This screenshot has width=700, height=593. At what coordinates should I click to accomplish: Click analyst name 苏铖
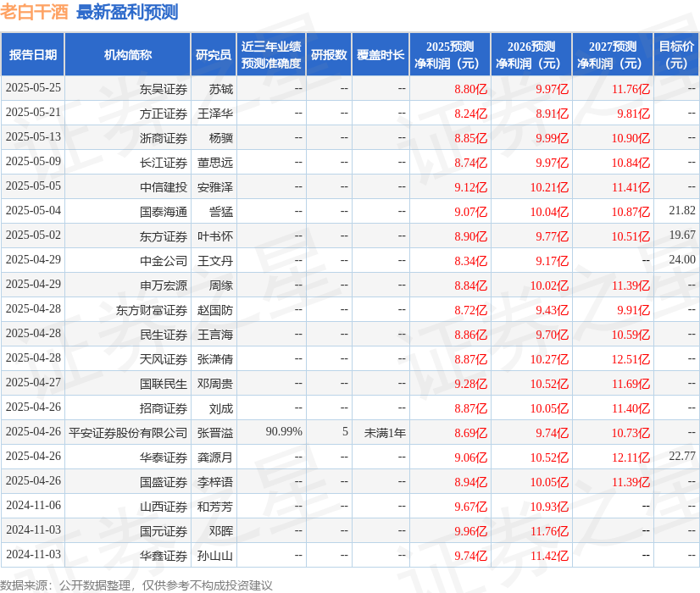coord(221,89)
